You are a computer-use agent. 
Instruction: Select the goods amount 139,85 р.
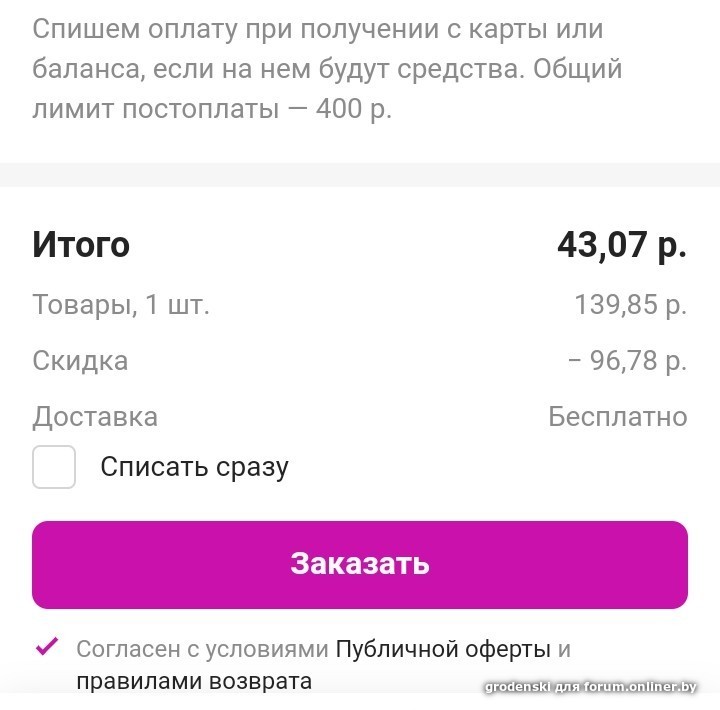coord(630,305)
